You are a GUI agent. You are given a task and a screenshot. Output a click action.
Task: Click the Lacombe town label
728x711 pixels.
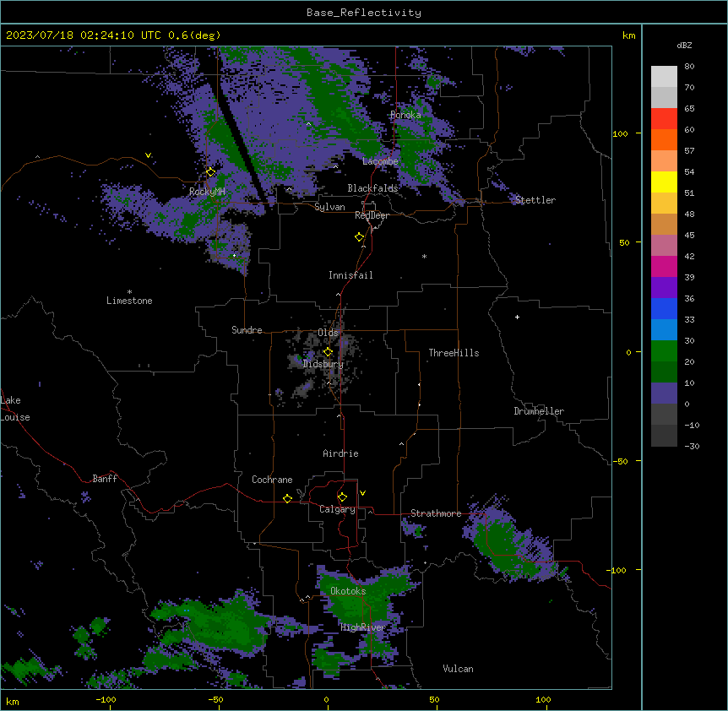coord(380,161)
